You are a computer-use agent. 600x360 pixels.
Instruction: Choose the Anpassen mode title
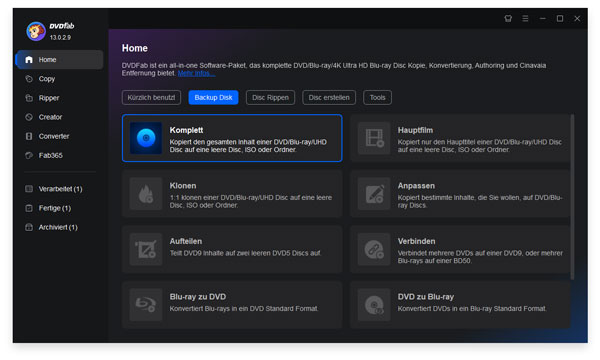coord(416,186)
